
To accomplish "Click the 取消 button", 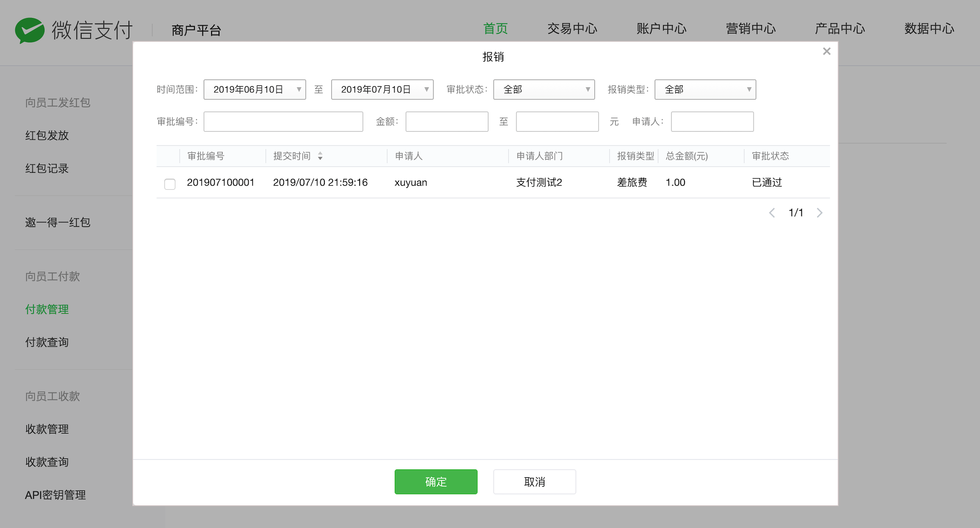I will tap(535, 482).
